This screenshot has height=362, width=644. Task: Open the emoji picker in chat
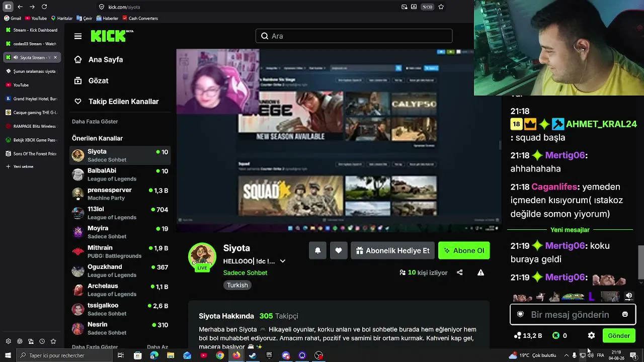pos(625,314)
